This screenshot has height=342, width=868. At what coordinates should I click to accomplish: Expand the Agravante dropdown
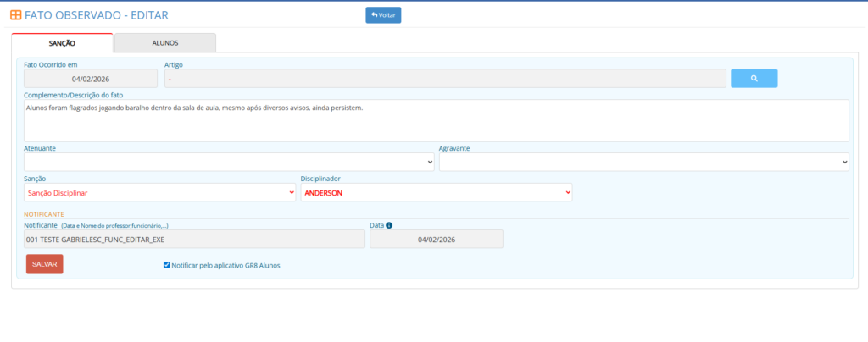click(643, 162)
